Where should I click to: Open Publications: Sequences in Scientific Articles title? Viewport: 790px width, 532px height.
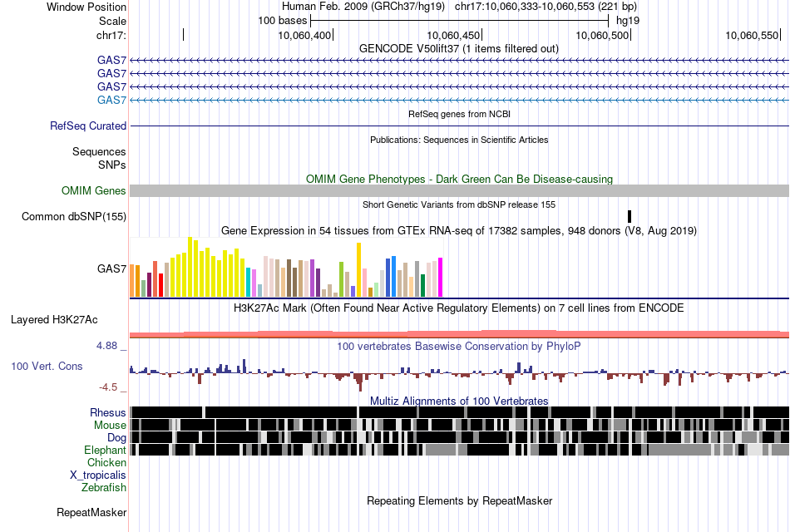click(459, 140)
